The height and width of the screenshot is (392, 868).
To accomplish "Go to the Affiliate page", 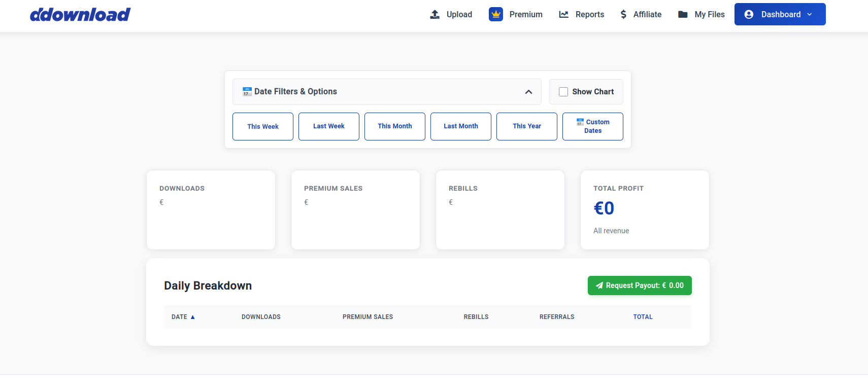I will (647, 15).
